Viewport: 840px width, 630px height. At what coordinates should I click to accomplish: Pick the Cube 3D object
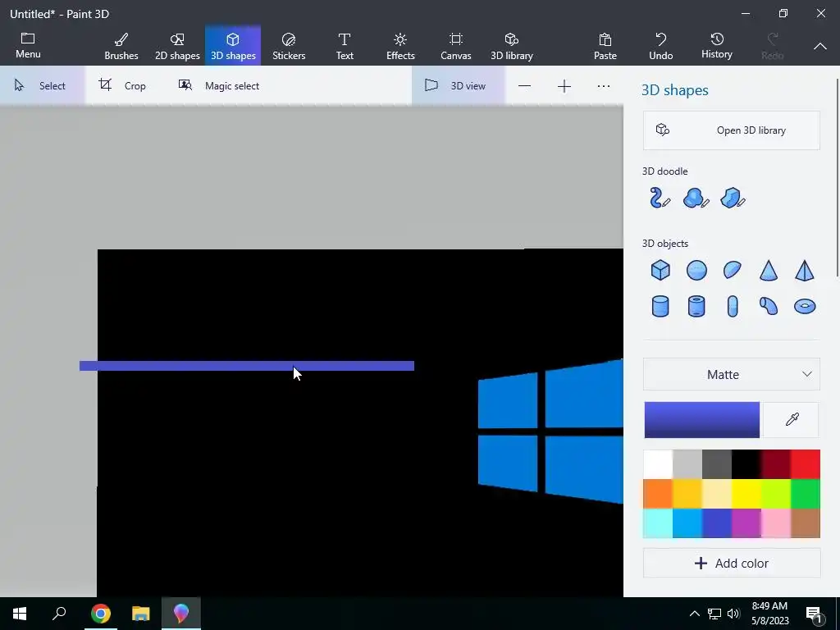(660, 270)
